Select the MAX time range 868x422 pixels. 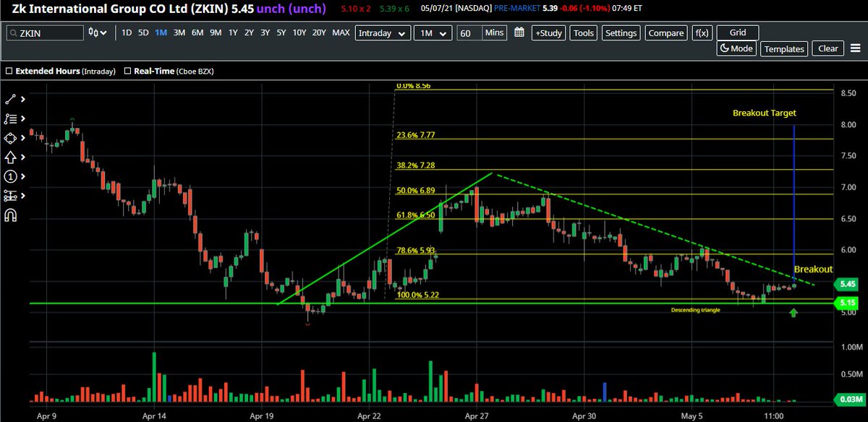[x=341, y=33]
